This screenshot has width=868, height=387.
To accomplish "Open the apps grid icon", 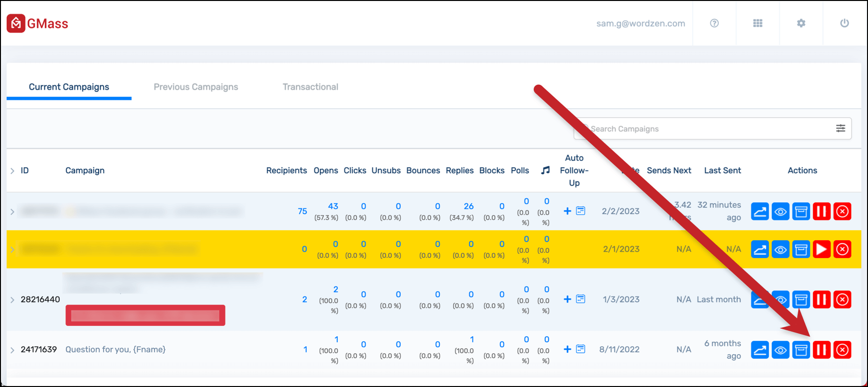I will pyautogui.click(x=758, y=23).
